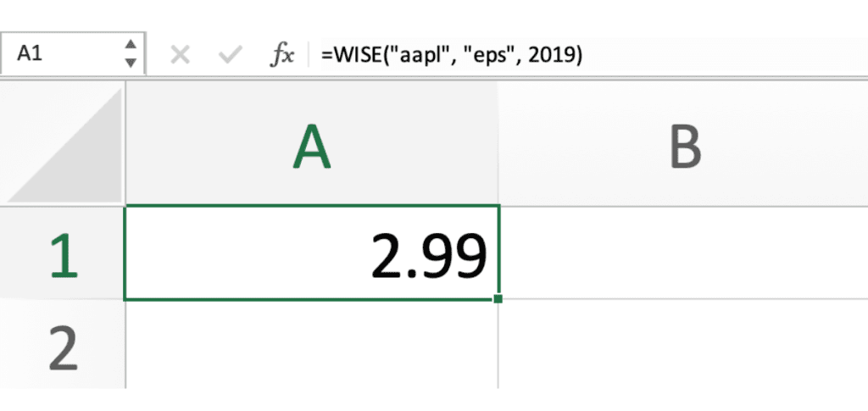Confirm entry with the checkmark icon
The image size is (868, 411).
pyautogui.click(x=229, y=55)
